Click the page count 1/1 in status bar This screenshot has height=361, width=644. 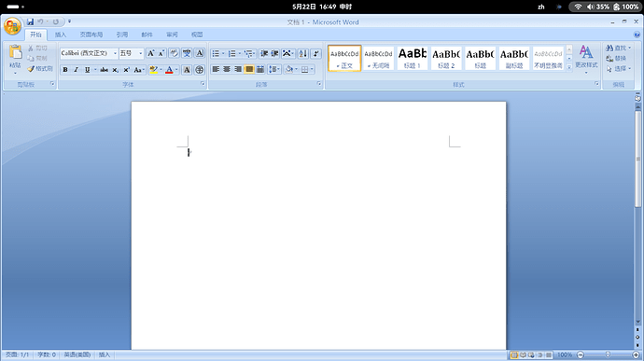17,354
